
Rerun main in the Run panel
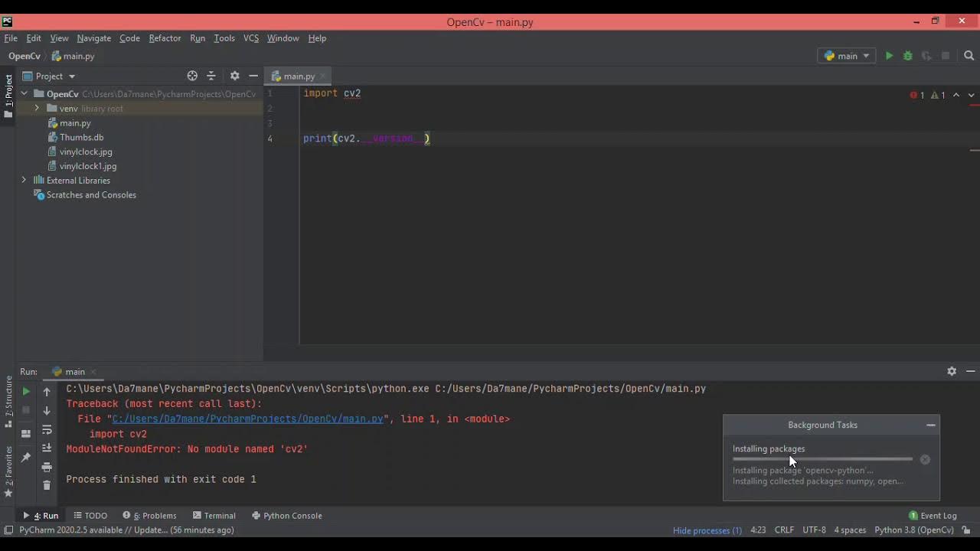tap(26, 392)
